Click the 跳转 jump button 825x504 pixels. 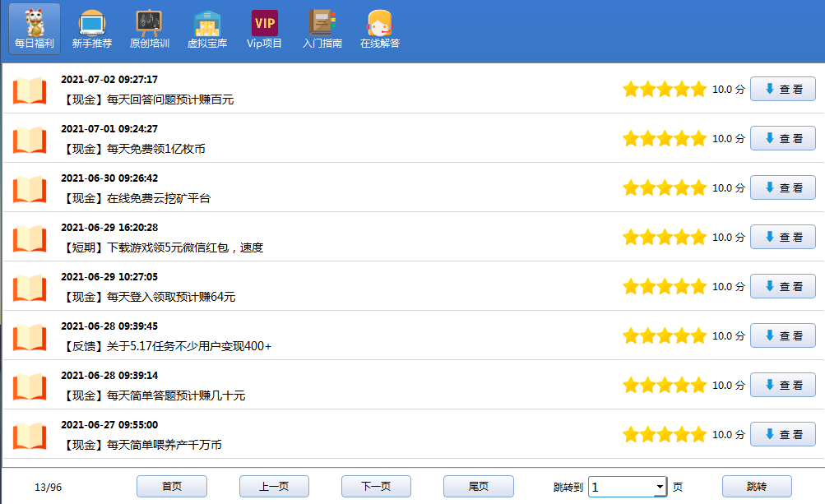(x=757, y=487)
